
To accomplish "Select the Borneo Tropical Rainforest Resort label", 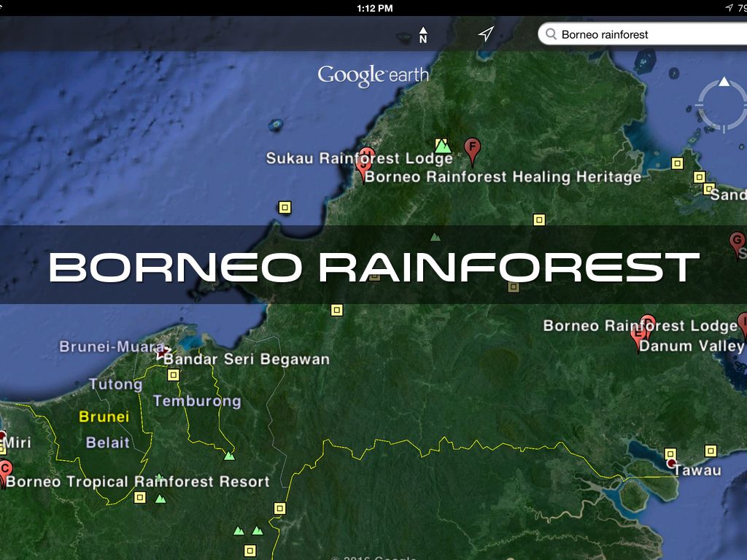I will click(x=139, y=481).
